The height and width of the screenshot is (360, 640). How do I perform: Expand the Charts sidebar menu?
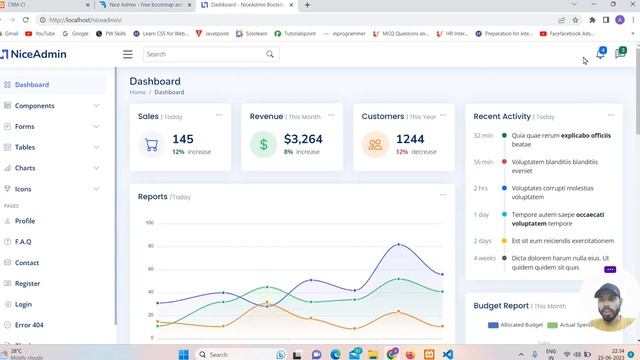point(53,168)
